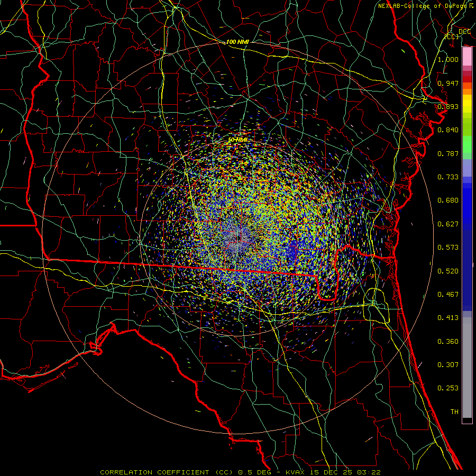
Task: Click the 0.360 legend value
Action: point(448,342)
